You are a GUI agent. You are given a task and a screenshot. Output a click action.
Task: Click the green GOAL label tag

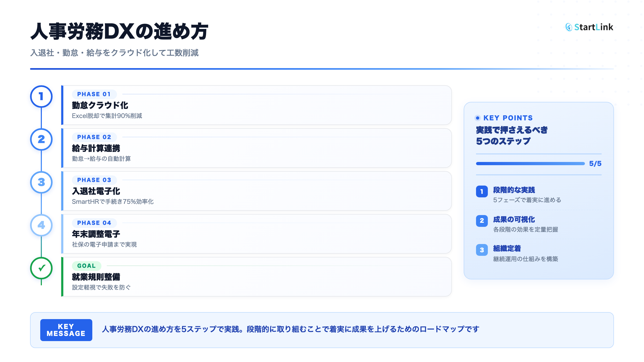pyautogui.click(x=86, y=266)
